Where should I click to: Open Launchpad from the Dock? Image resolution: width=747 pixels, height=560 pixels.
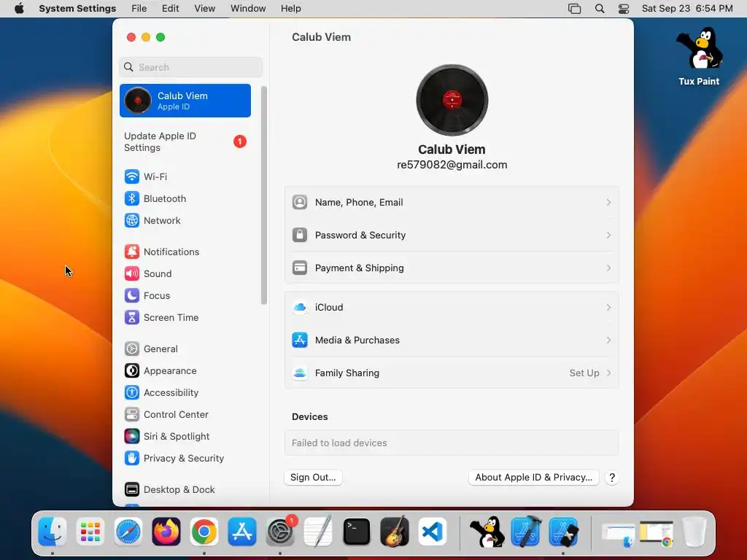click(x=90, y=532)
